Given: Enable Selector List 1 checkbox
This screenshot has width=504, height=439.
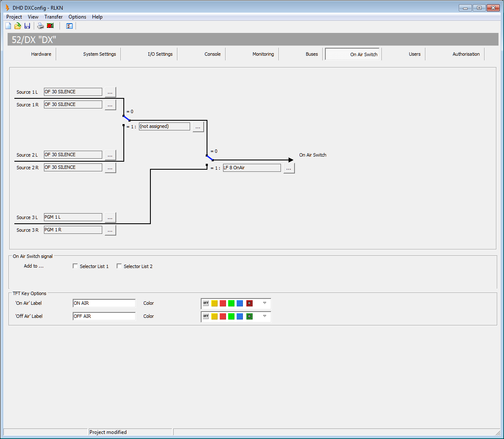Looking at the screenshot, I should pos(75,266).
